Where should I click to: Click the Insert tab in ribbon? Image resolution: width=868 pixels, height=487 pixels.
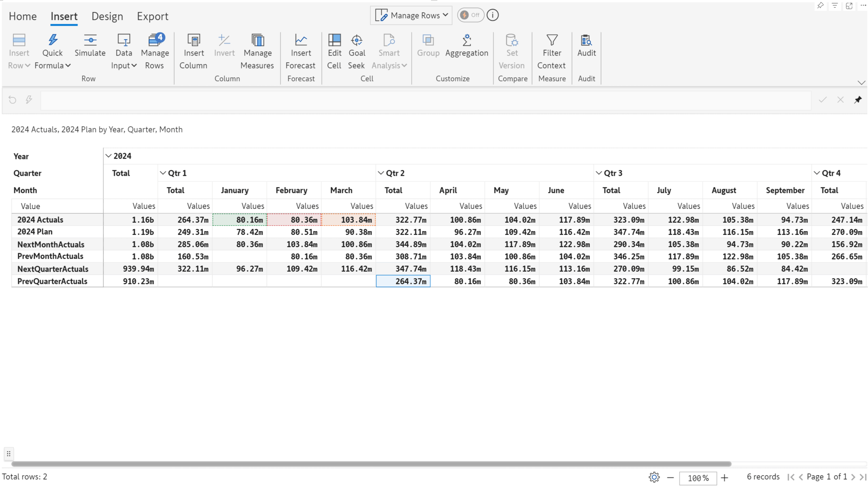point(64,16)
